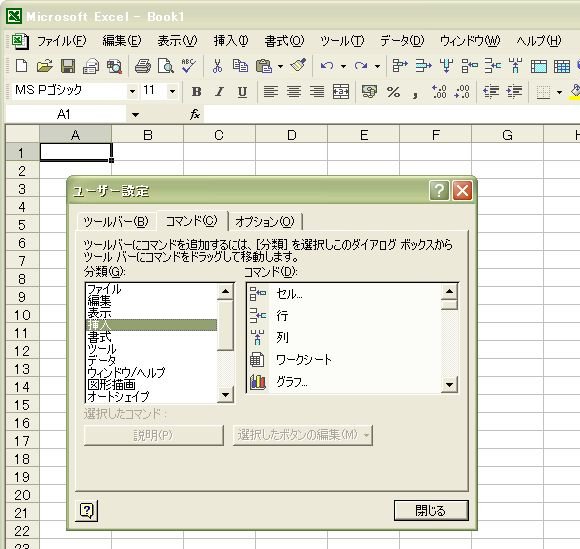580x549 pixels.
Task: Open the ウィンドウ(W) menu
Action: (470, 41)
